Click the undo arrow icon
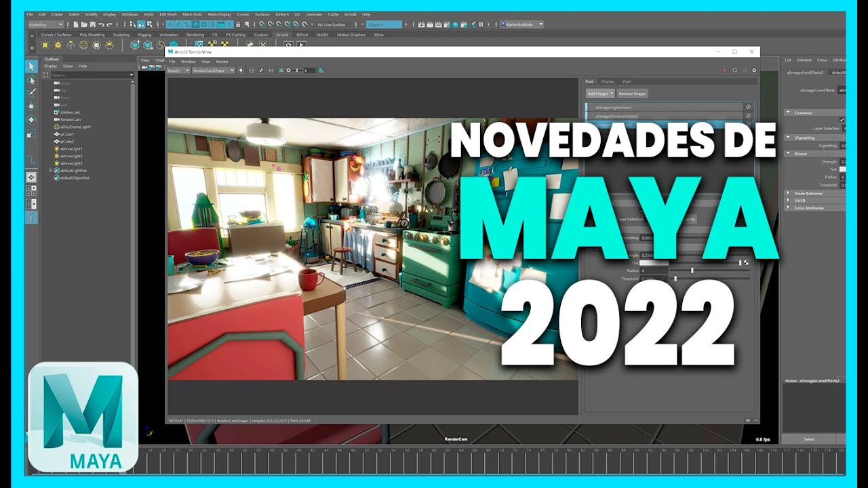The height and width of the screenshot is (488, 868). (100, 24)
